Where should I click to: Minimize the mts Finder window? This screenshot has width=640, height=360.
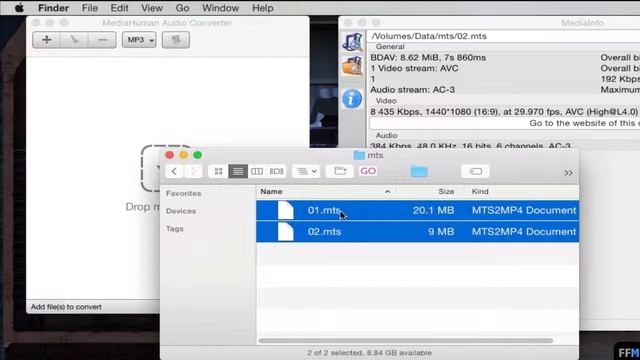click(x=184, y=155)
